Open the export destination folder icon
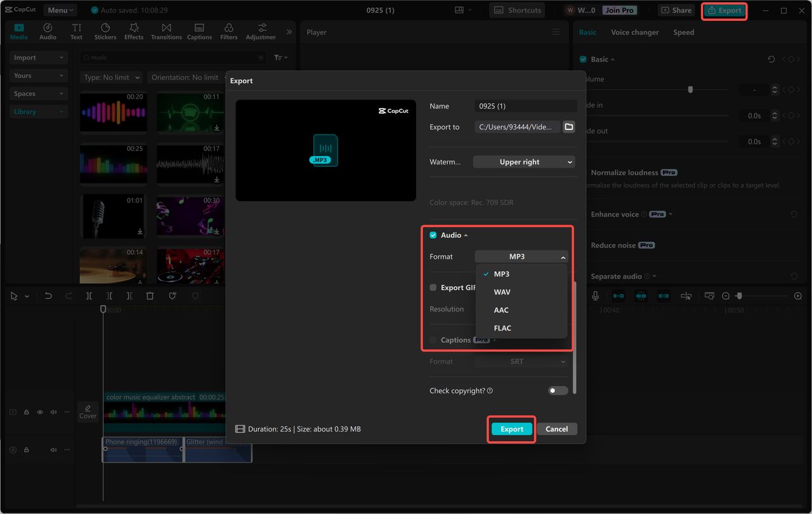This screenshot has width=812, height=514. [x=568, y=126]
